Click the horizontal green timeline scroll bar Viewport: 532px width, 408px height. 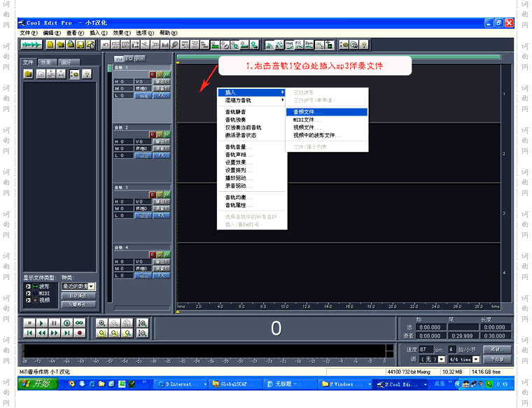[x=338, y=57]
